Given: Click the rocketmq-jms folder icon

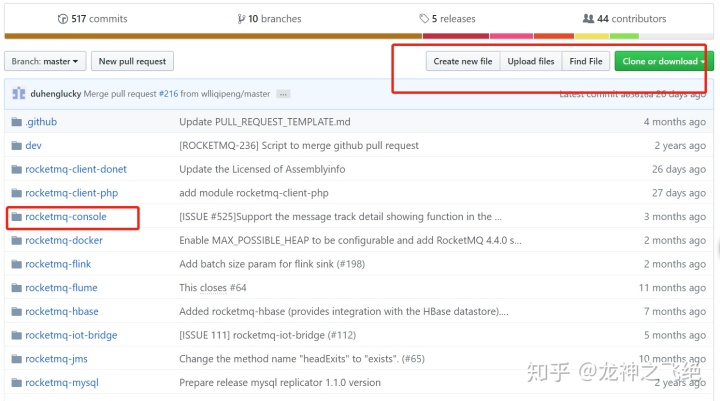Looking at the screenshot, I should [17, 359].
